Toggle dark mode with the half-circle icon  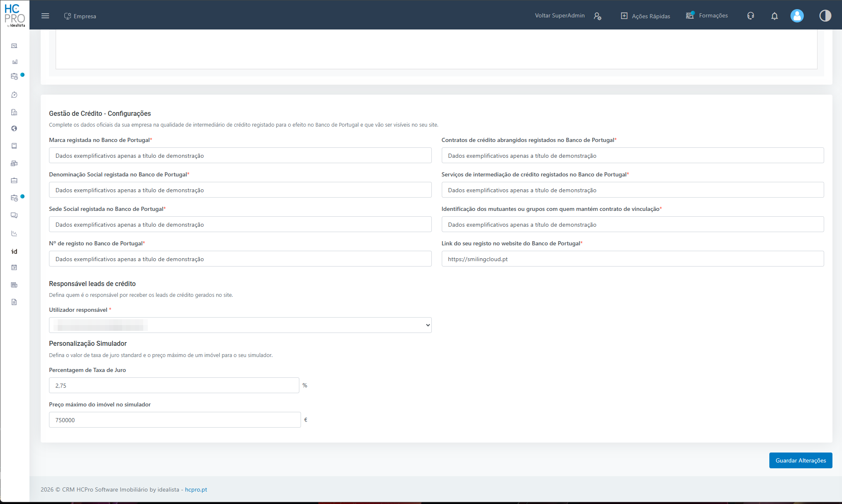[x=825, y=16]
